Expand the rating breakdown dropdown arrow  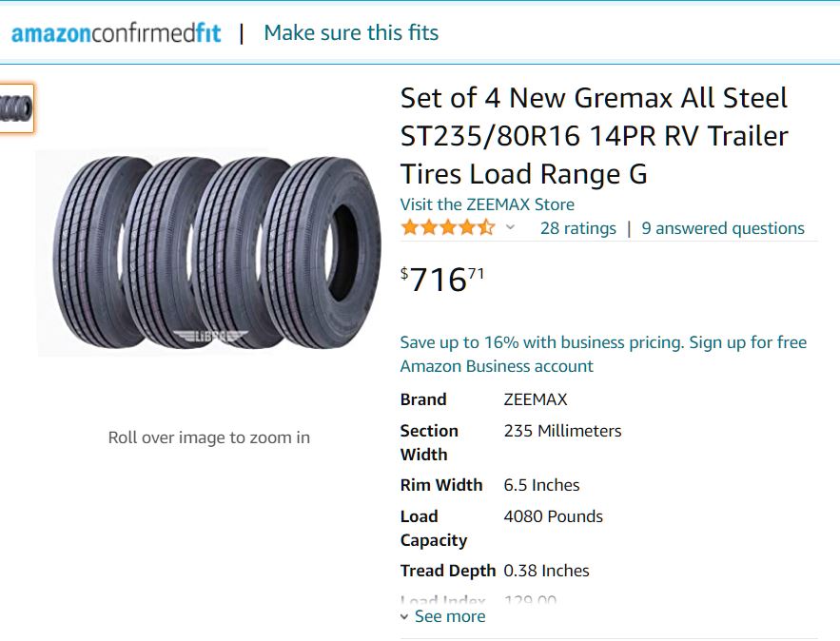[x=510, y=228]
